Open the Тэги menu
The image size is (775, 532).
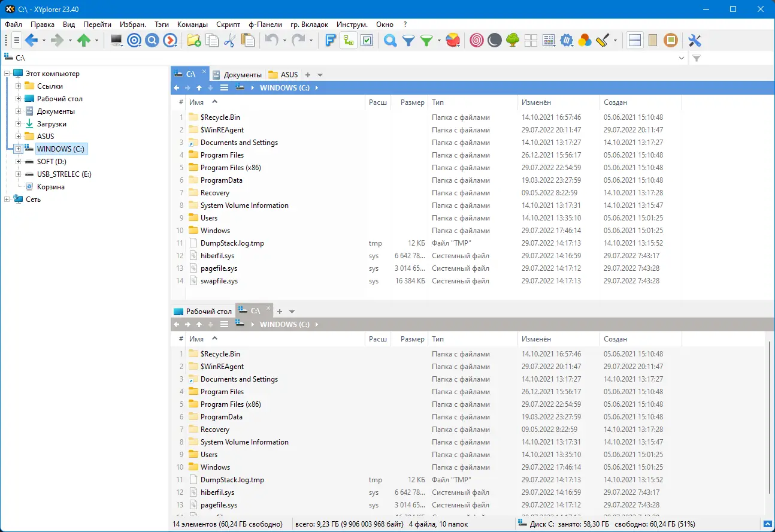click(x=162, y=25)
